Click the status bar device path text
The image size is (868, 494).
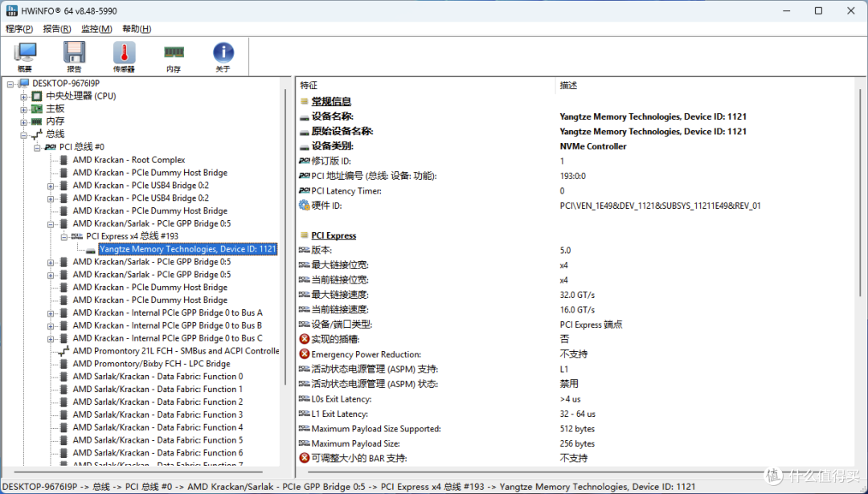349,487
